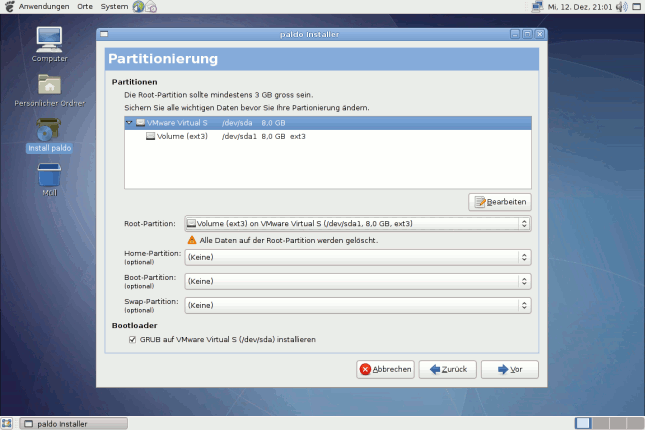645x430 pixels.
Task: Open the Orte menu
Action: point(85,7)
